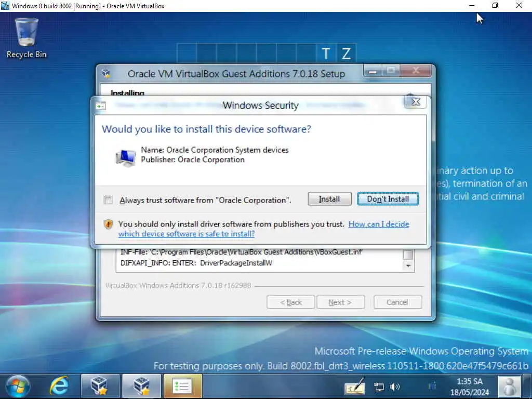
Task: Open the volume speaker tray icon
Action: click(395, 387)
